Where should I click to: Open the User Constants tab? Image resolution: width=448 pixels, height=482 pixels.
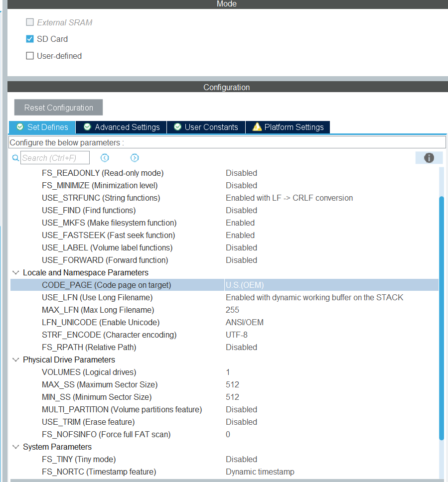206,127
